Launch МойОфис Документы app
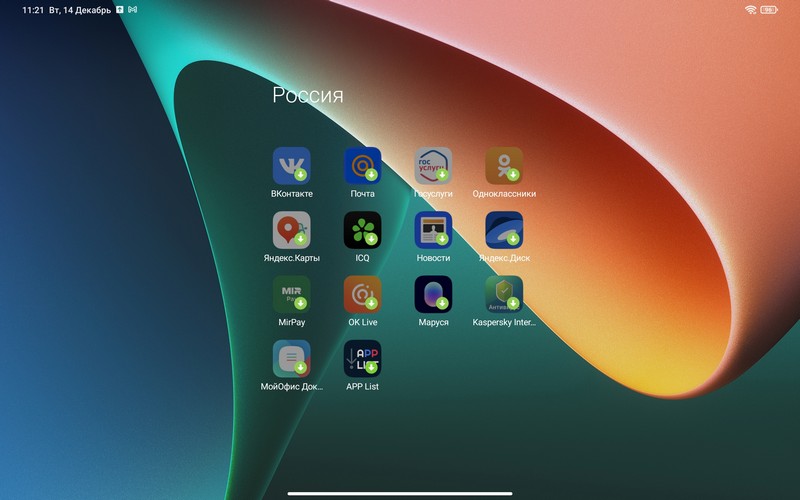 click(x=291, y=359)
